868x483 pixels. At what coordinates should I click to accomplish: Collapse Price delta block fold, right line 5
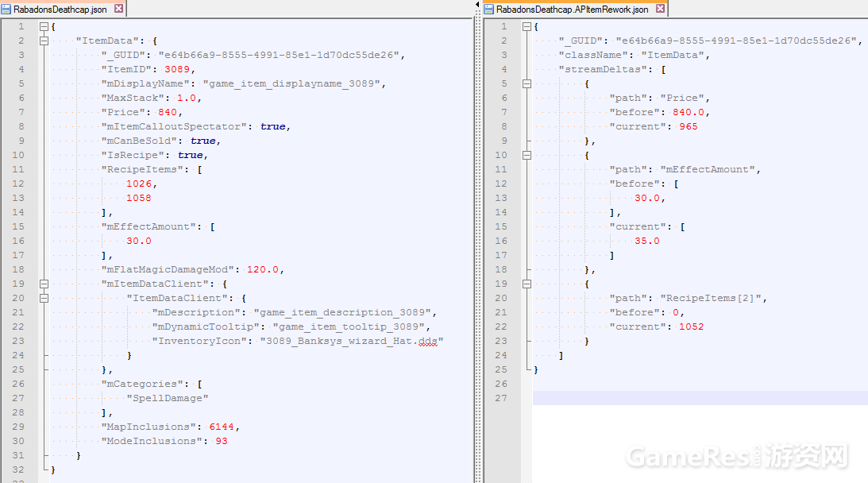[x=527, y=83]
